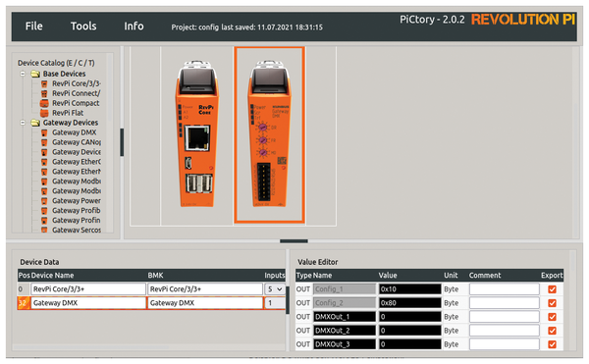This screenshot has height=364, width=589.
Task: Toggle Export checkbox for DMXOut_1
Action: click(552, 317)
